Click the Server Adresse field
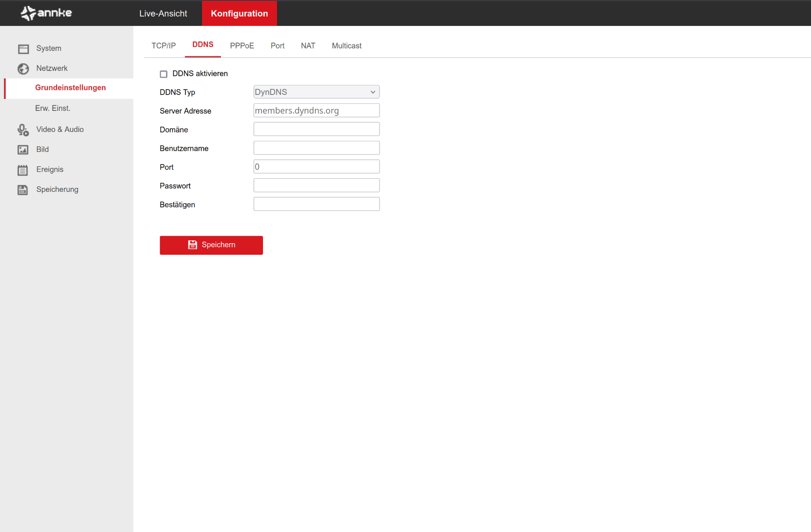 (x=316, y=110)
